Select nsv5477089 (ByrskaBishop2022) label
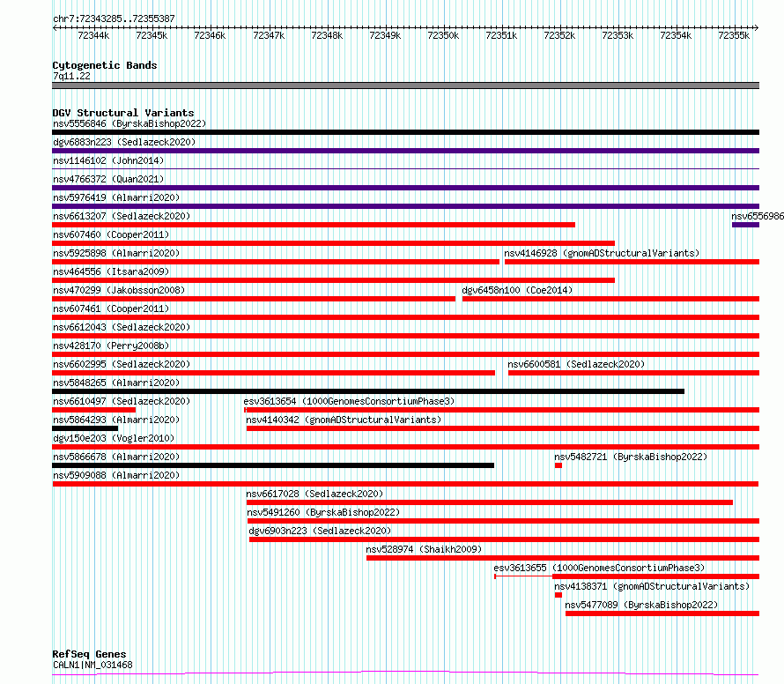784x684 pixels. [641, 605]
